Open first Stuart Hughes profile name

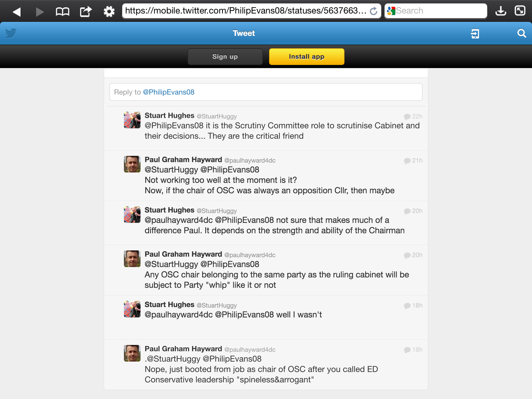coord(169,116)
